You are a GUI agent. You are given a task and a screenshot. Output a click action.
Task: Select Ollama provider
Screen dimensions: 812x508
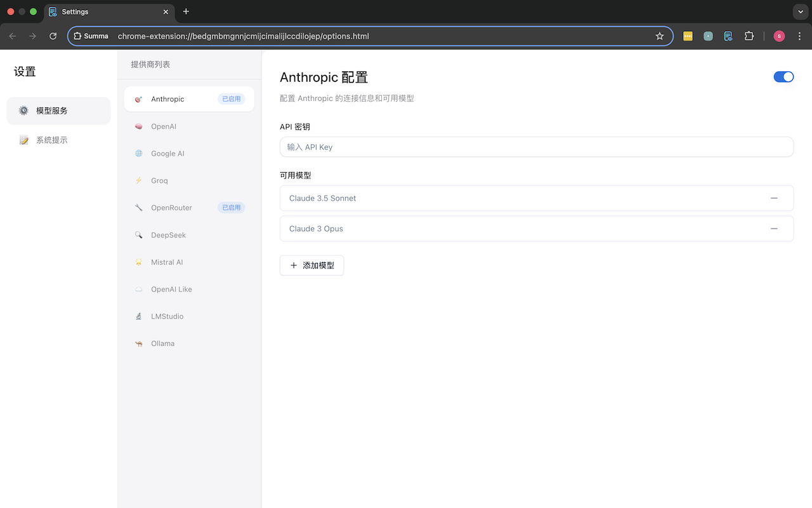pos(189,344)
